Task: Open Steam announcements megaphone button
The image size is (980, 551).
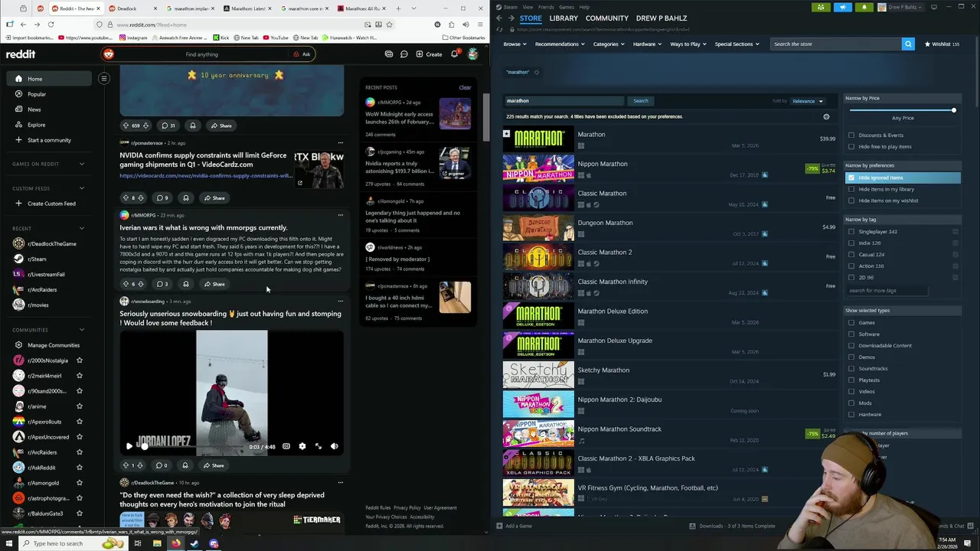Action: click(842, 7)
